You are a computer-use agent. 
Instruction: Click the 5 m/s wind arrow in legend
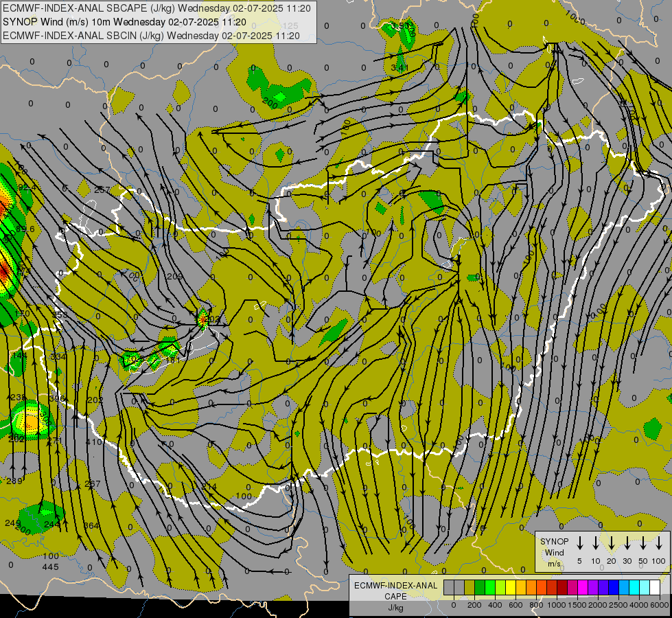coord(579,543)
